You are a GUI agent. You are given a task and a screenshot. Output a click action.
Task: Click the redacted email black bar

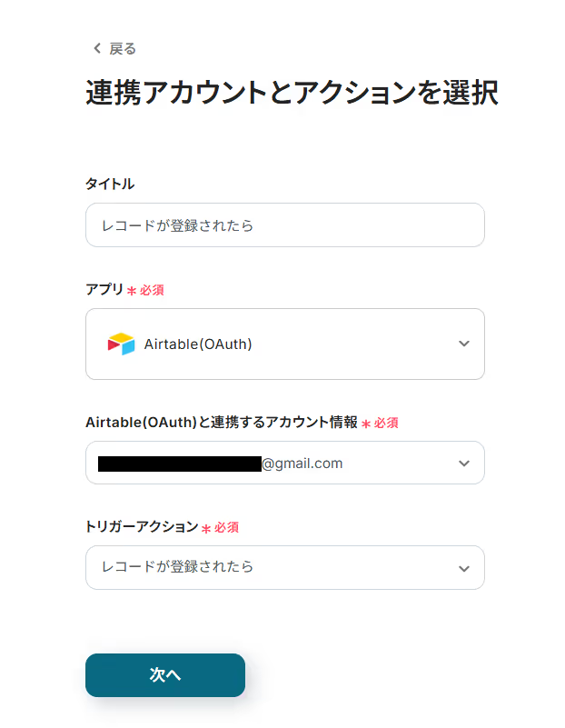pos(179,464)
